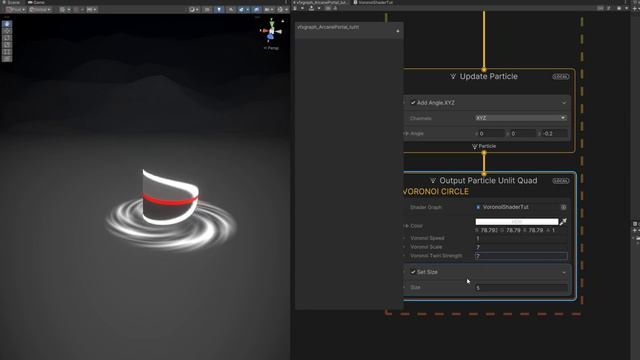Open the Global handle rotation dropdown
This screenshot has height=360, width=640.
[x=40, y=9]
